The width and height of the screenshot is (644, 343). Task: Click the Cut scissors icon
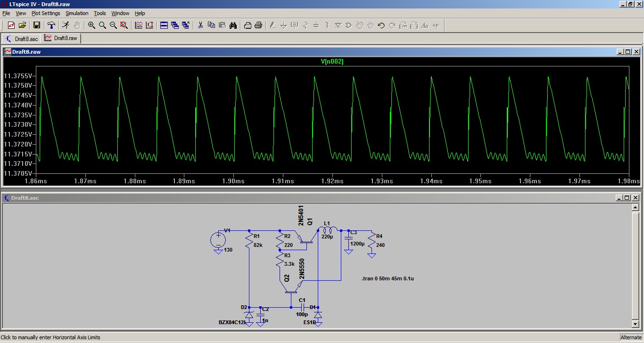200,25
